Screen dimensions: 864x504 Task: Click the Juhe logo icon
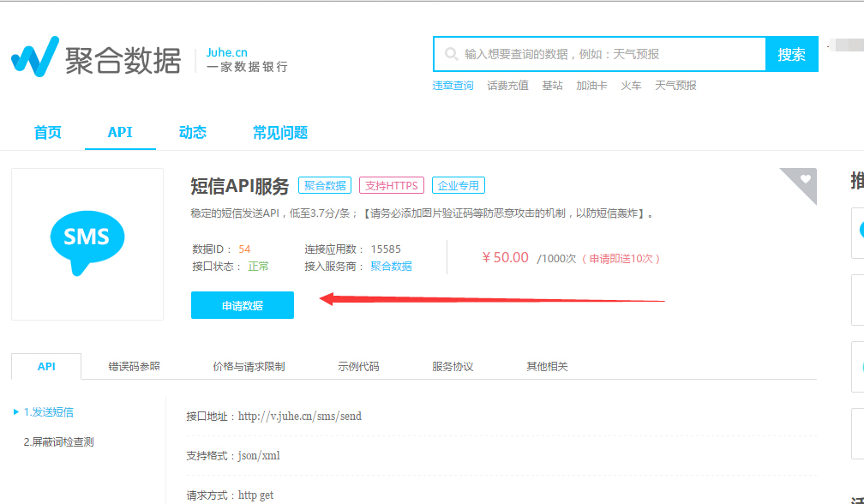(x=34, y=56)
